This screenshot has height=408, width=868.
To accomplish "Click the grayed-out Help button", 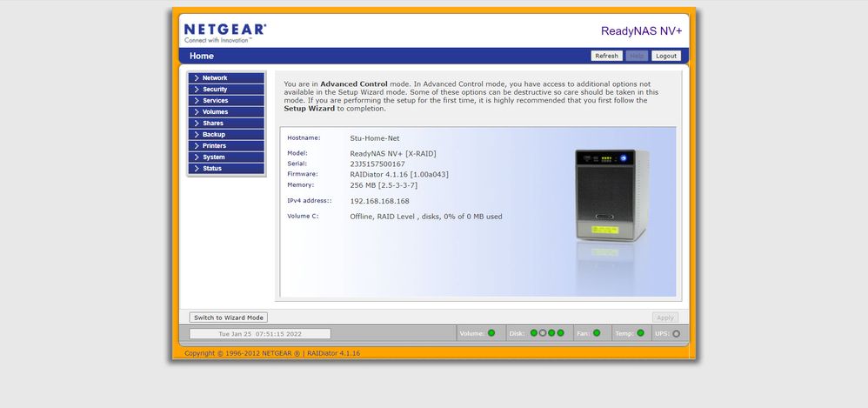I will 637,56.
